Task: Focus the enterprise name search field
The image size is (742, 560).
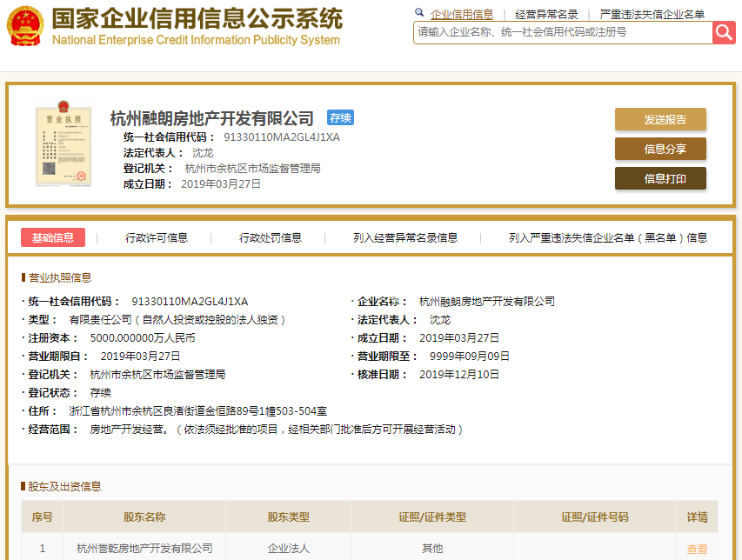Action: [x=563, y=33]
